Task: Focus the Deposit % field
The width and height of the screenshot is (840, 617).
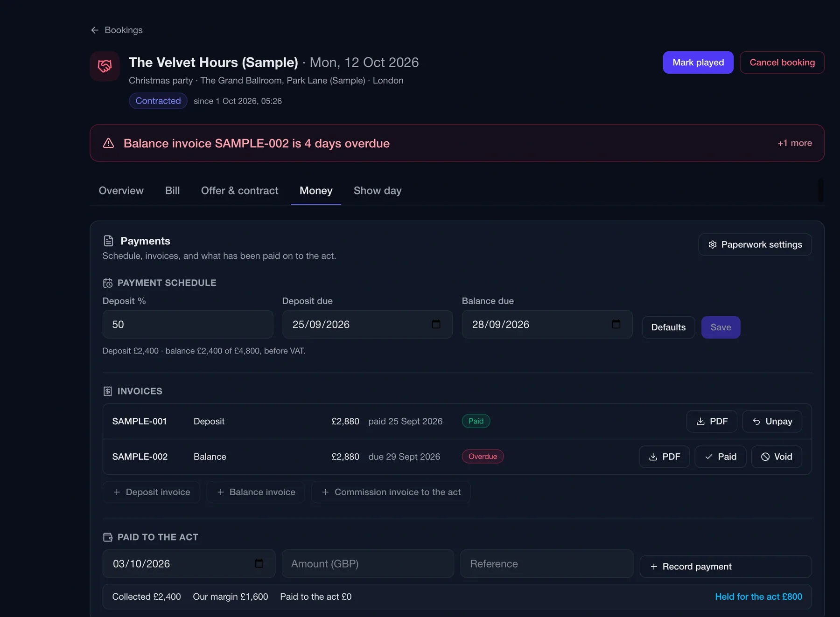Action: (188, 325)
